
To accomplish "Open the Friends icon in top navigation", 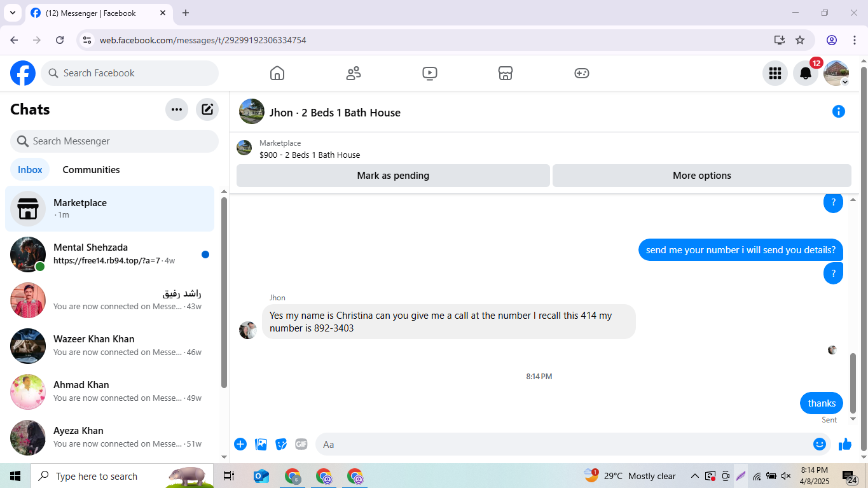I will tap(354, 73).
